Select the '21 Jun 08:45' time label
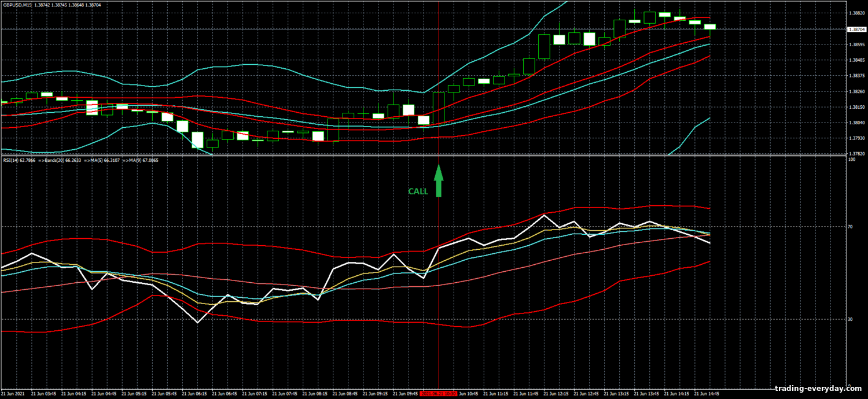The width and height of the screenshot is (868, 399). pyautogui.click(x=344, y=394)
